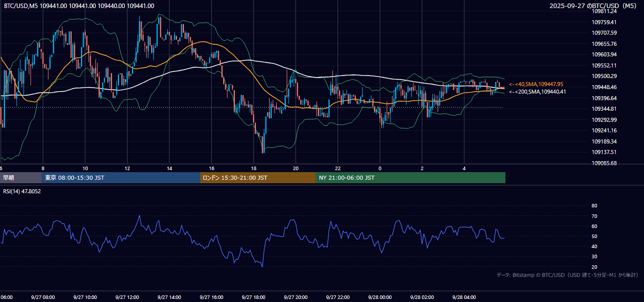Click hour tick 4 below price chart
Viewport: 644px width, 302px height.
coord(465,168)
